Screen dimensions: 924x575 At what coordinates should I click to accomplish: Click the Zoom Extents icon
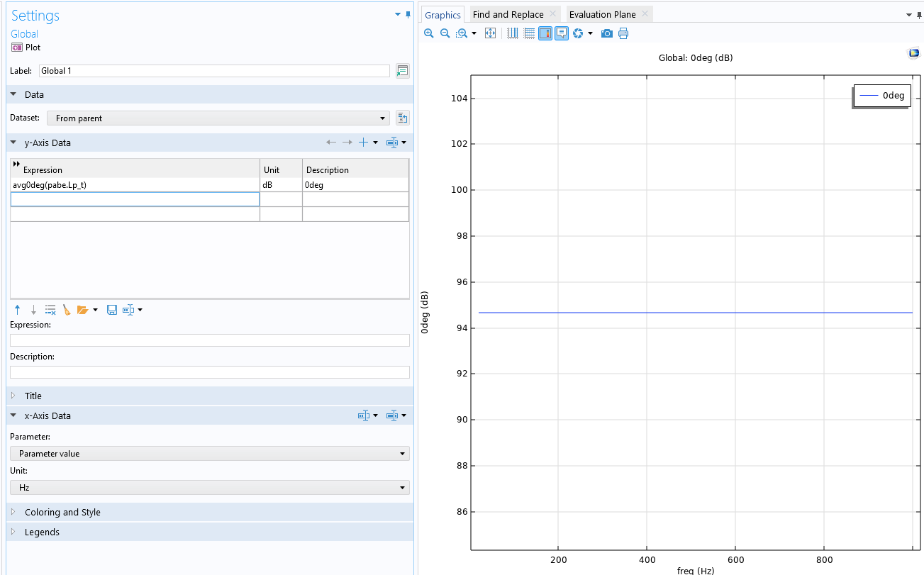pos(490,33)
